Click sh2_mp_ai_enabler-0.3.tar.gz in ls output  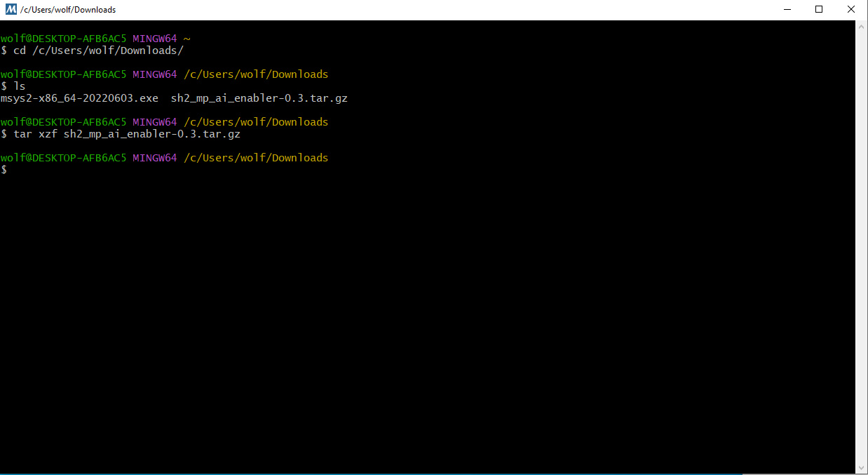click(259, 98)
